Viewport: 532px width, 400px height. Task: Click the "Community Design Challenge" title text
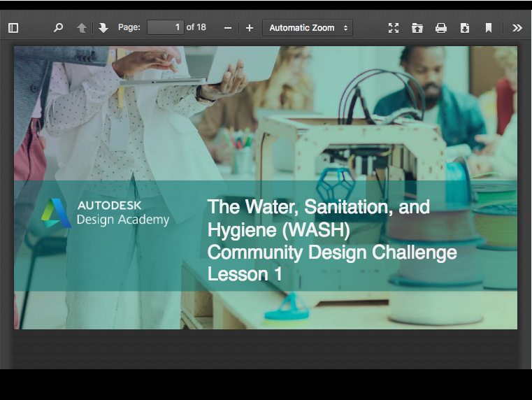coord(332,252)
